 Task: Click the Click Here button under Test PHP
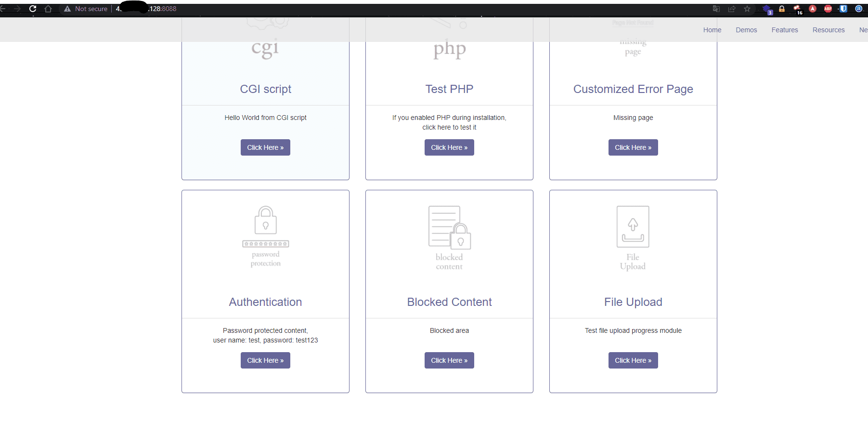point(449,147)
